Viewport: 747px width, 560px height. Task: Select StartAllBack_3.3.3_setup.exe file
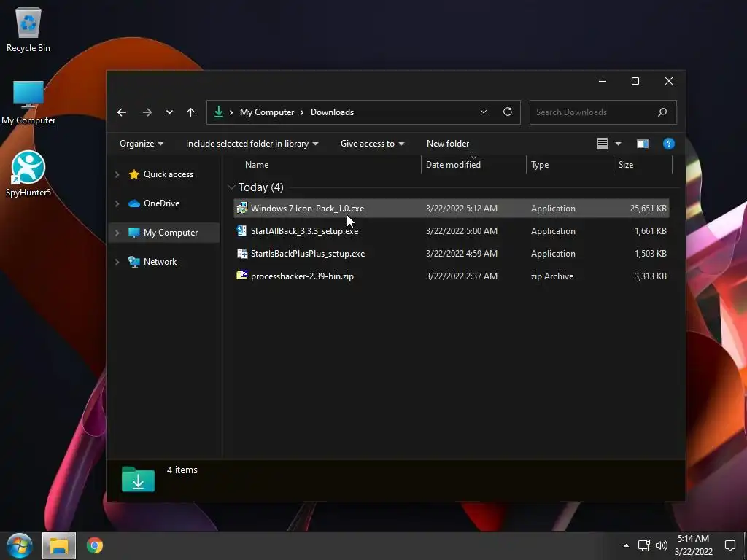[451, 231]
